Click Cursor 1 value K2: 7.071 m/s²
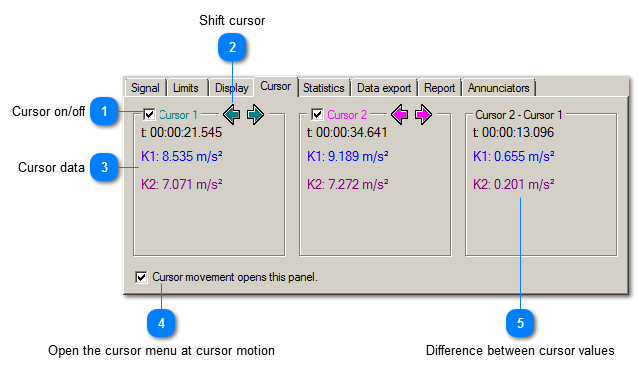This screenshot has width=638, height=374. click(x=181, y=184)
